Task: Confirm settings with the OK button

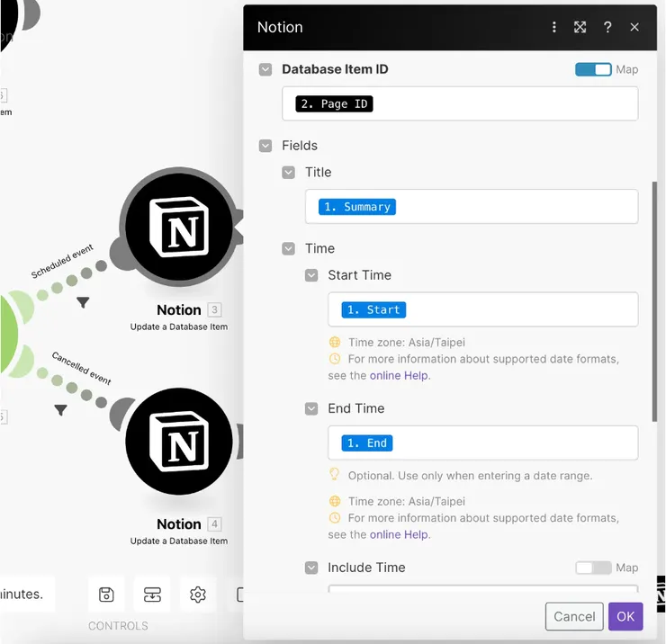Action: point(625,616)
